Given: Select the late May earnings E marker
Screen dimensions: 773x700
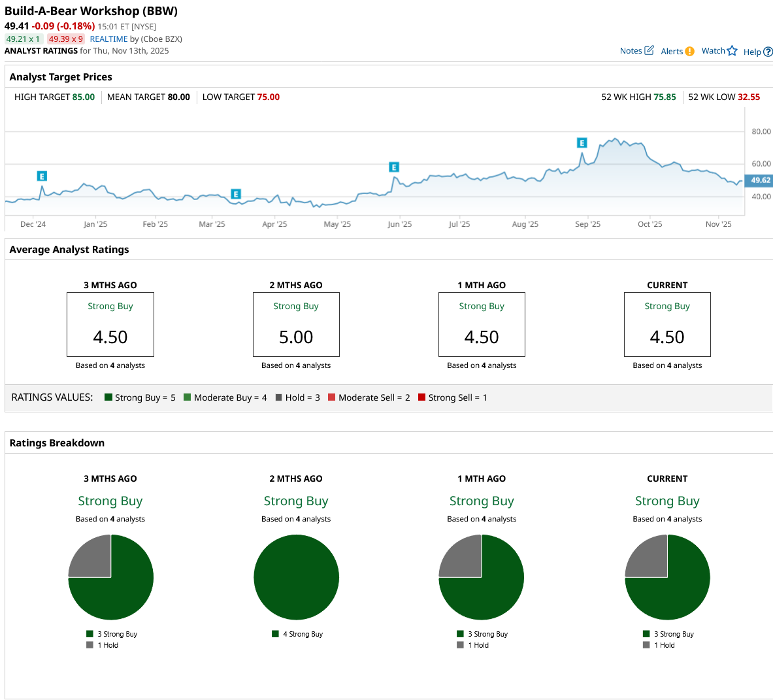Looking at the screenshot, I should (394, 167).
